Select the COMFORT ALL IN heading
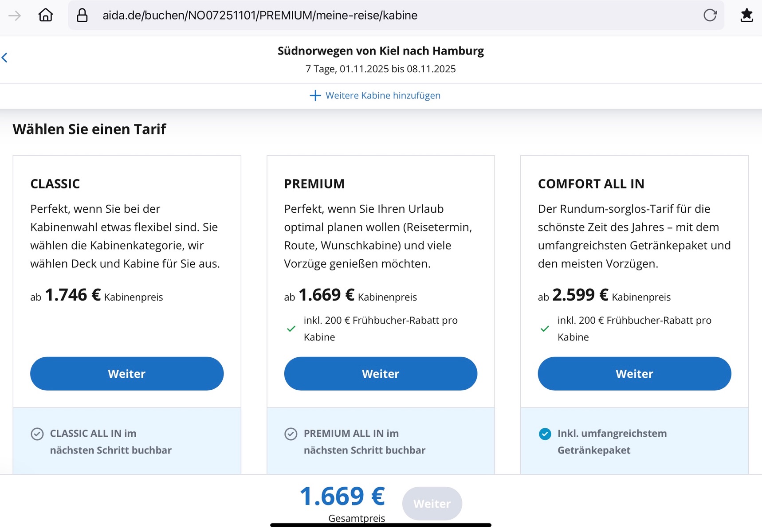762x532 pixels. 591,184
